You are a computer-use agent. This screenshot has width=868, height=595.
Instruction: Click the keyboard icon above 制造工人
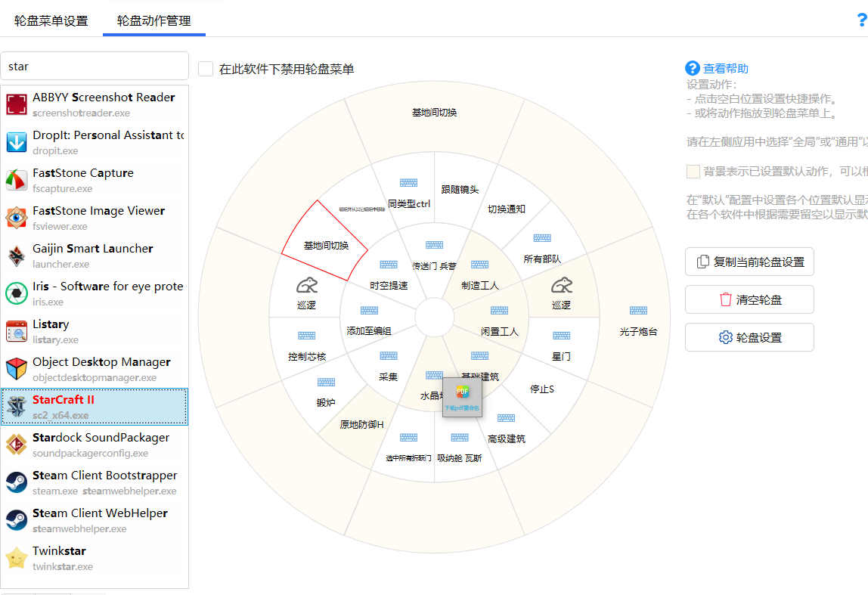480,265
